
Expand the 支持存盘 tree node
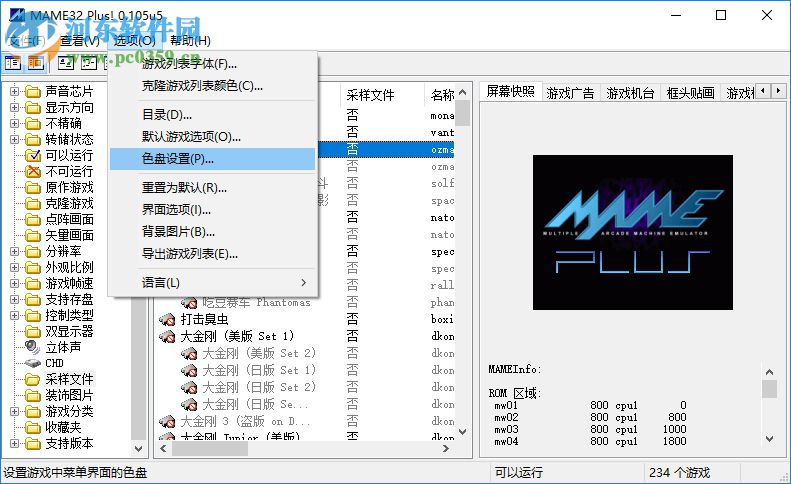coord(14,299)
